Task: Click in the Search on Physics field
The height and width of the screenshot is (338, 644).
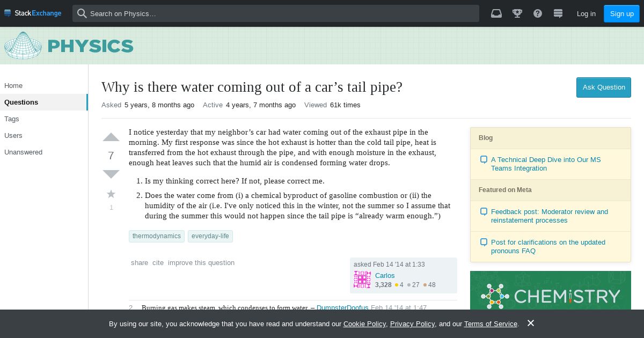Action: point(276,13)
